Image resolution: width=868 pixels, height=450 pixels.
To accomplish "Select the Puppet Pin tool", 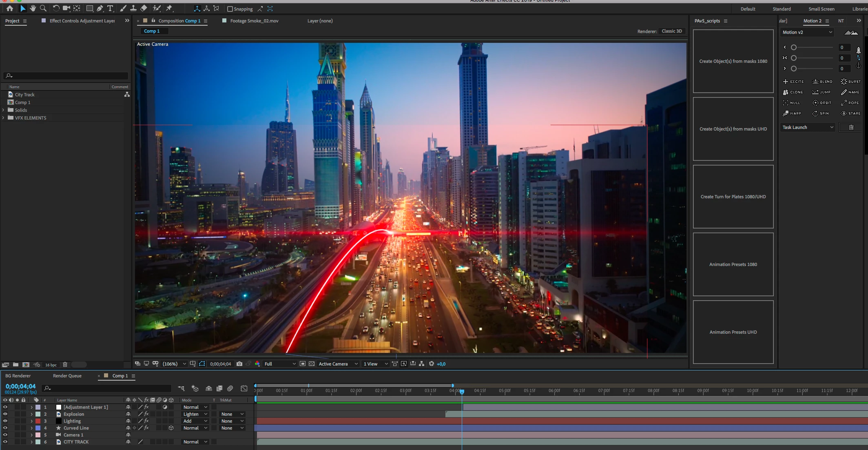I will click(169, 9).
